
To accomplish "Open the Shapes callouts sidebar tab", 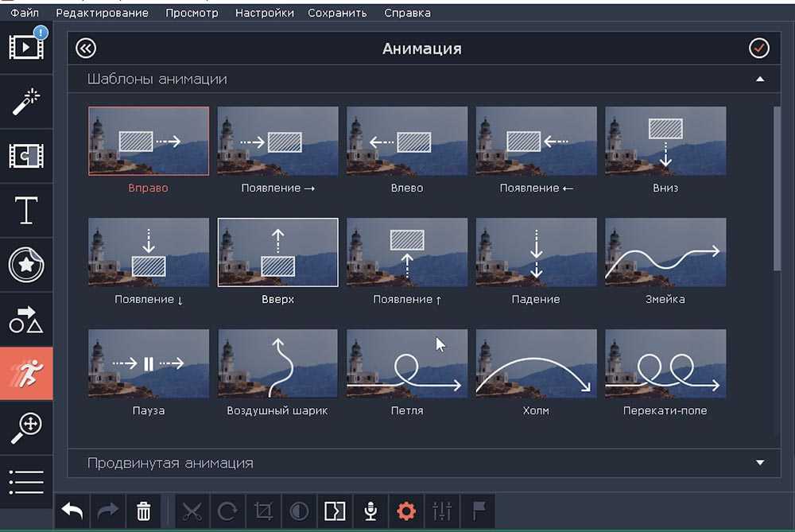I will click(26, 319).
